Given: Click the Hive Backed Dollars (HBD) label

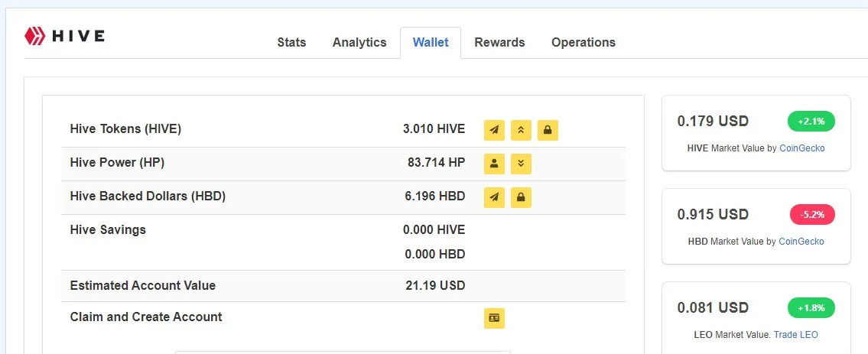Looking at the screenshot, I should 148,196.
